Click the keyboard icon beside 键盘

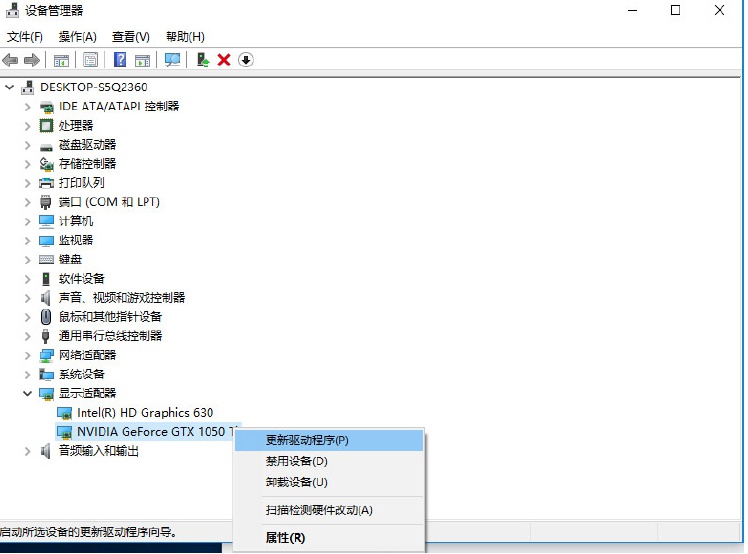click(x=46, y=260)
